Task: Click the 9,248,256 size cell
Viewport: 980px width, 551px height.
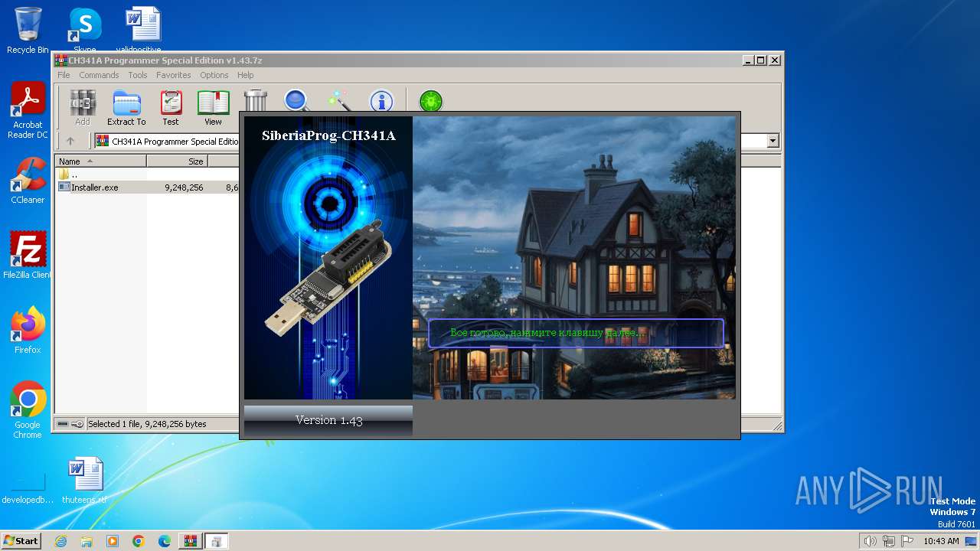Action: tap(184, 187)
